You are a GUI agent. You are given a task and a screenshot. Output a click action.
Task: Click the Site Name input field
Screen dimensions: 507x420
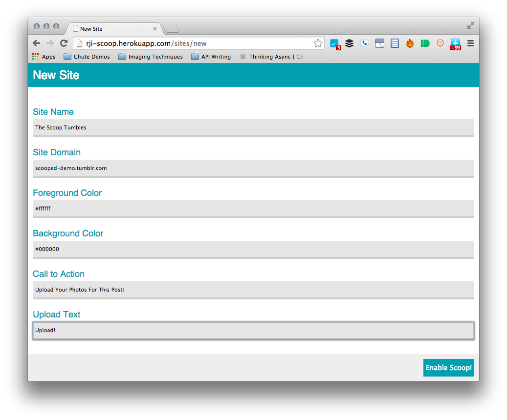[253, 128]
